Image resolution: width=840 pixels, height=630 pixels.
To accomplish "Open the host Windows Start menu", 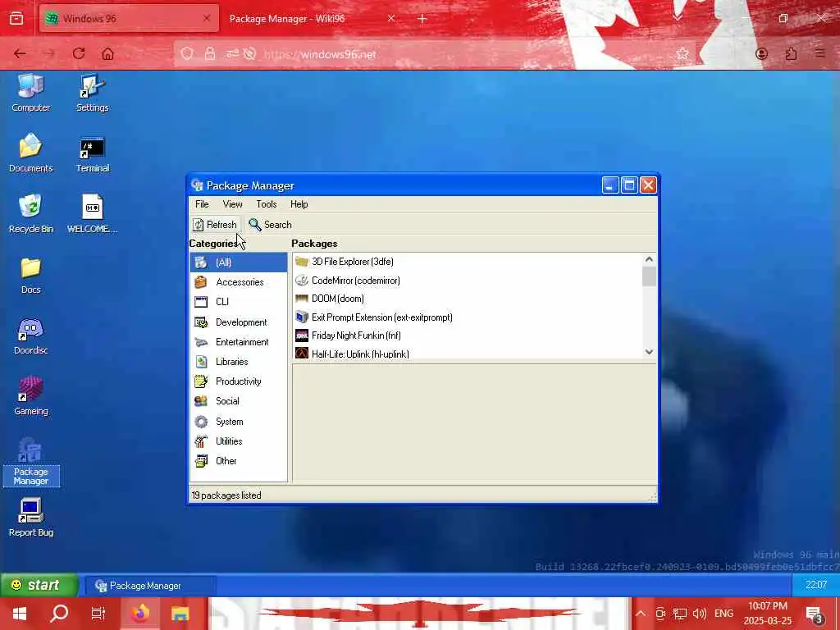I will pos(20,614).
